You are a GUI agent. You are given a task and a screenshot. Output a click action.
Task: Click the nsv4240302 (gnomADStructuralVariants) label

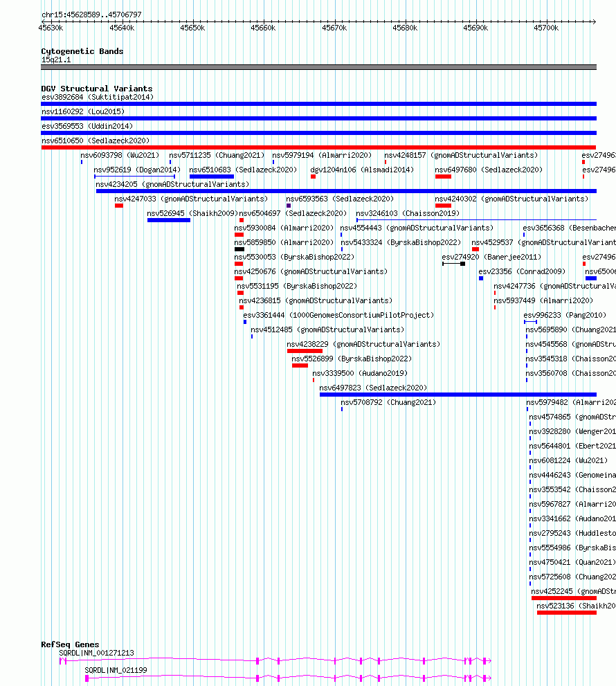[511, 199]
